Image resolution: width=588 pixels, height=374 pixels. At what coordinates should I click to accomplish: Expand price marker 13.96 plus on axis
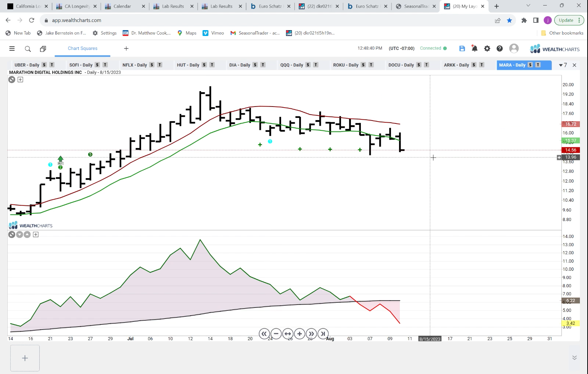[x=559, y=157]
